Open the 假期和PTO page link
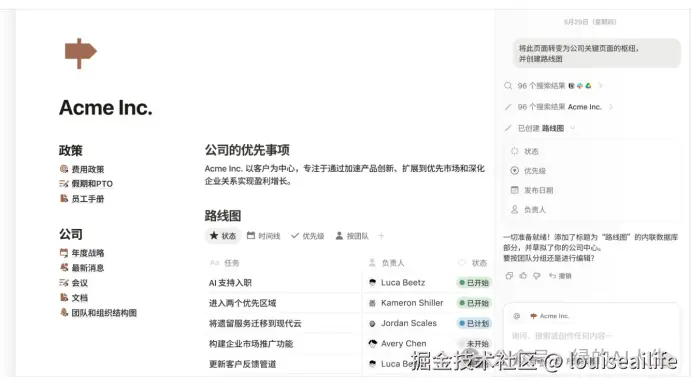Screen dimensions: 691x386 point(92,184)
